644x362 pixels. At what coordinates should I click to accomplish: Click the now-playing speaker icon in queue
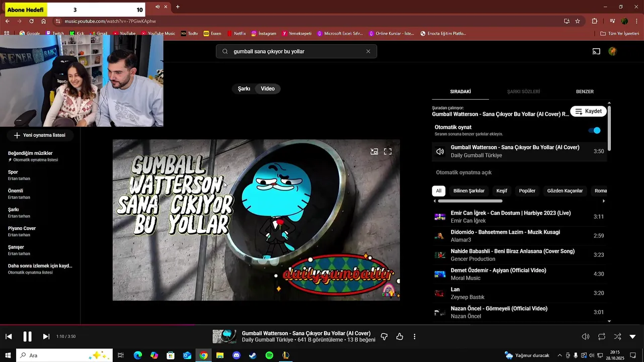(x=440, y=151)
